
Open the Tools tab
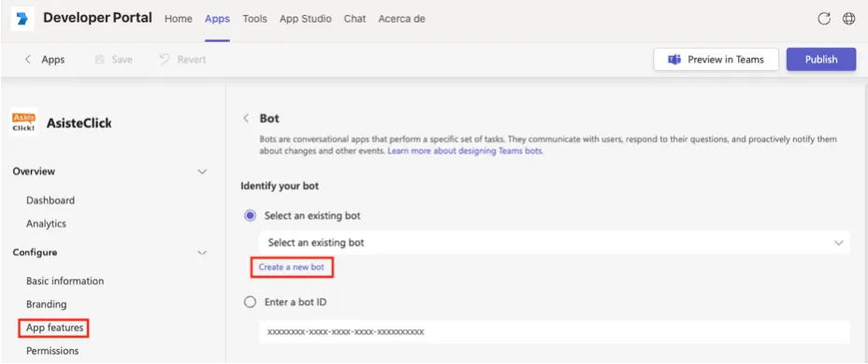pos(254,19)
